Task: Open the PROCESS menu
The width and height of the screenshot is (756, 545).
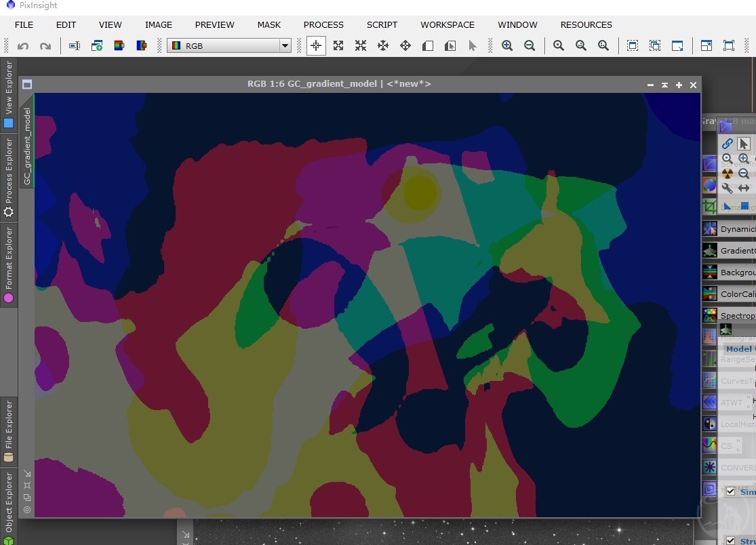Action: (x=323, y=24)
